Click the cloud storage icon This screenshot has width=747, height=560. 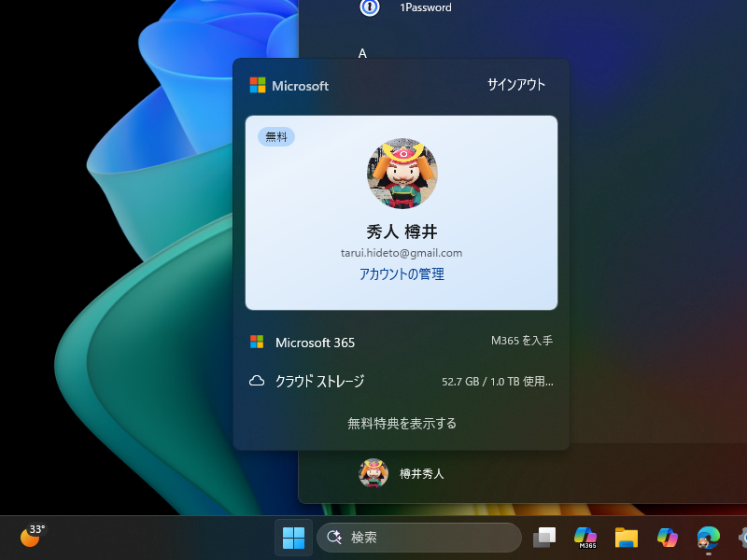[257, 381]
